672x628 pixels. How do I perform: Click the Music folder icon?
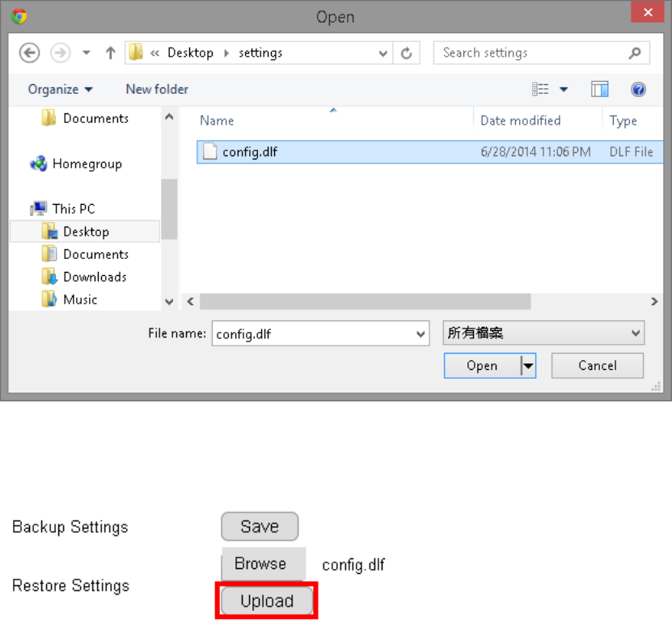pyautogui.click(x=49, y=299)
